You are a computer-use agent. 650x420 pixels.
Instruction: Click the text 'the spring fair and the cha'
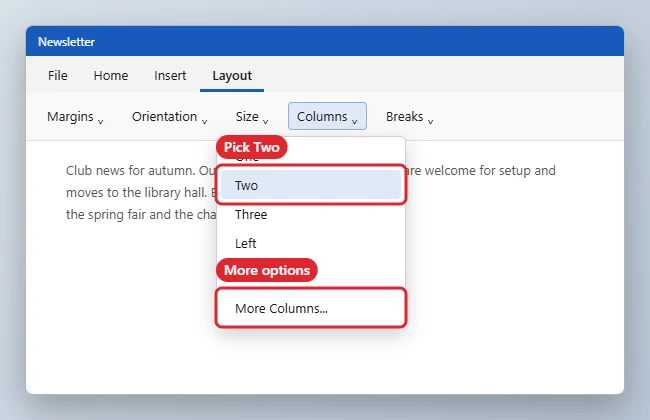click(141, 214)
